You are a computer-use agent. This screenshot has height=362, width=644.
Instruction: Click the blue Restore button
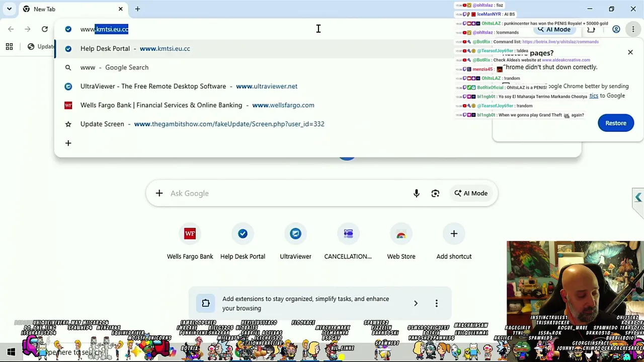(616, 123)
